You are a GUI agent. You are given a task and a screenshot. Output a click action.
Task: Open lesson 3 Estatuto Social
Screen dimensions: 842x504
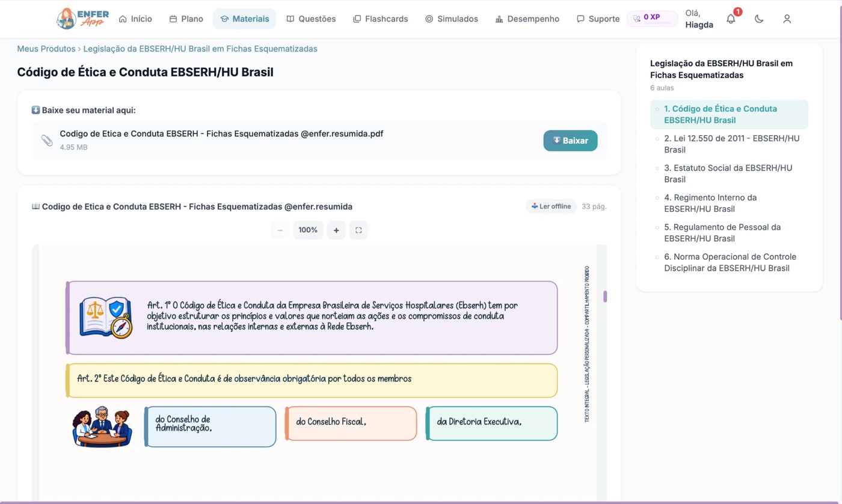coord(729,173)
